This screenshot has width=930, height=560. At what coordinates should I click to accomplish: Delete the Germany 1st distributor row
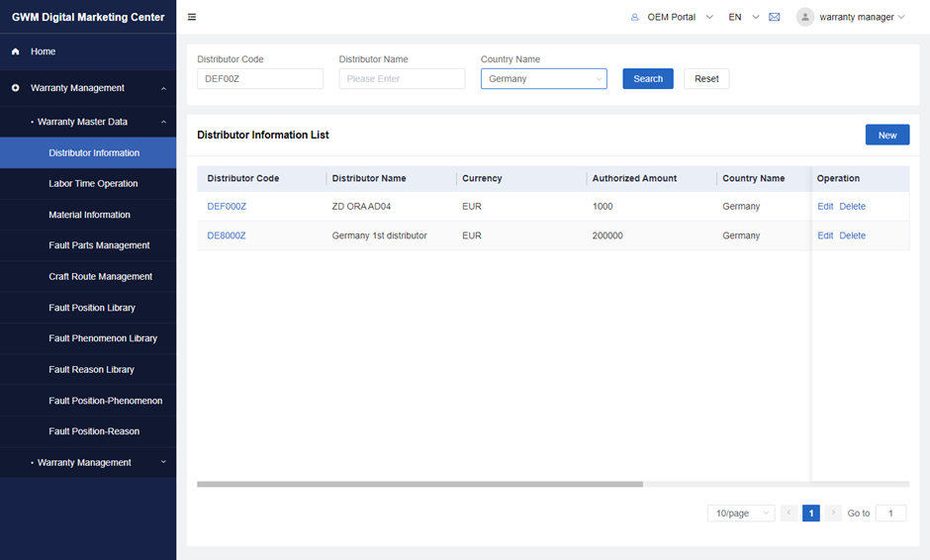point(852,235)
